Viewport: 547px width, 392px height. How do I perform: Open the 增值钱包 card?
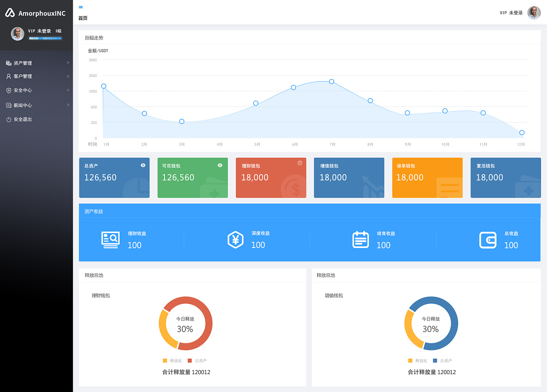[349, 178]
